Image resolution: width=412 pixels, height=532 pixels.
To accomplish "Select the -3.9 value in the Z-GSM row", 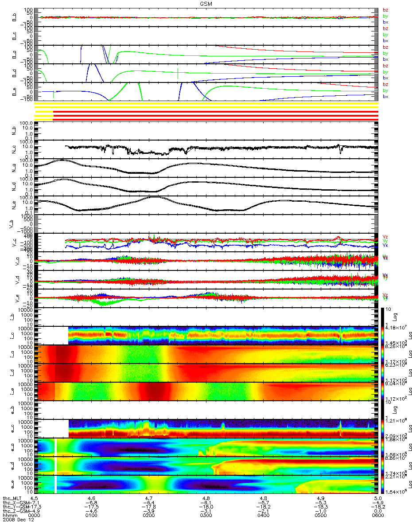I will 149,512.
